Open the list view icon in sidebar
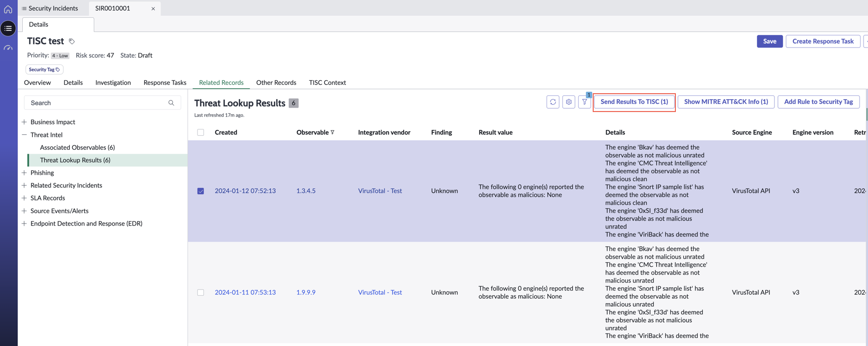 (8, 28)
